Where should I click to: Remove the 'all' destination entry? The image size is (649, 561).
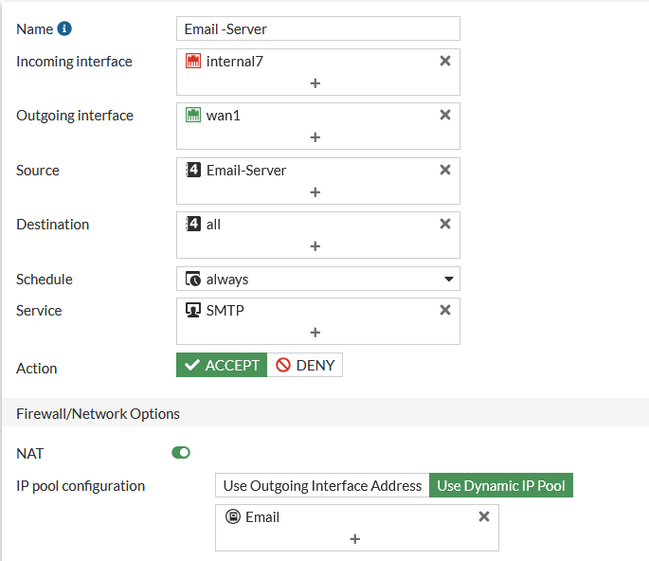(x=445, y=224)
